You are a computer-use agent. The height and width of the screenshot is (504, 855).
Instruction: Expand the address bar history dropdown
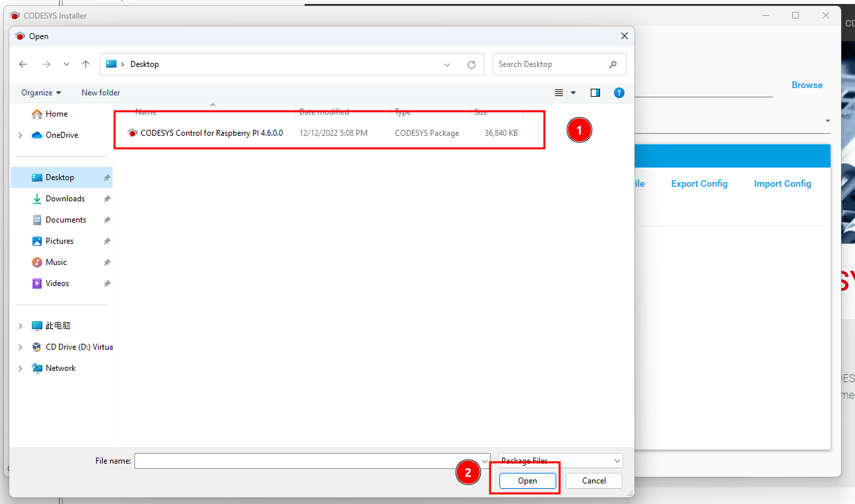coord(447,65)
